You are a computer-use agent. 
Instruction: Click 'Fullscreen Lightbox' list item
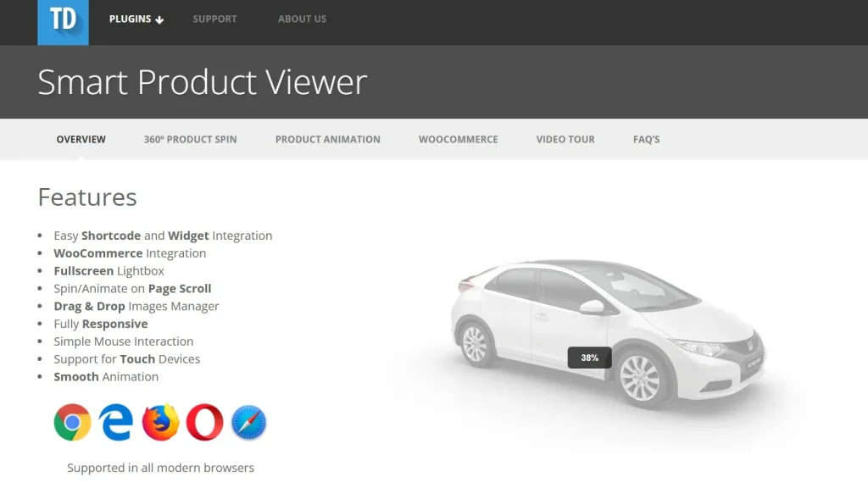[x=109, y=271]
